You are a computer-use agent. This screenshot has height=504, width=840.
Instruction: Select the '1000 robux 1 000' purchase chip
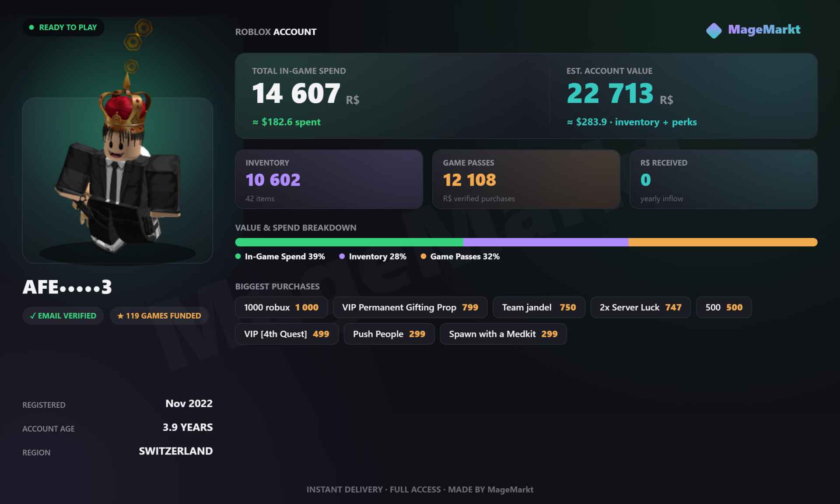pyautogui.click(x=281, y=308)
